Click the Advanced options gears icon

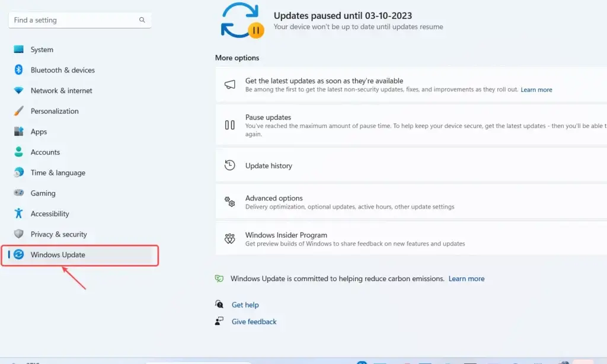(x=229, y=202)
